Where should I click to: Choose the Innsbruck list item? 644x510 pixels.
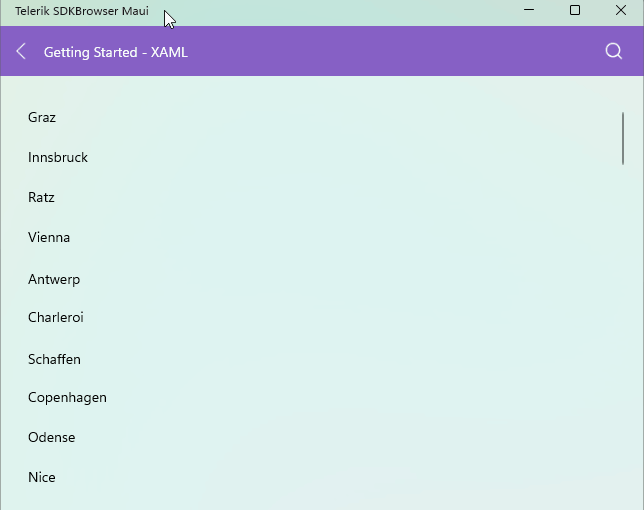coord(58,157)
